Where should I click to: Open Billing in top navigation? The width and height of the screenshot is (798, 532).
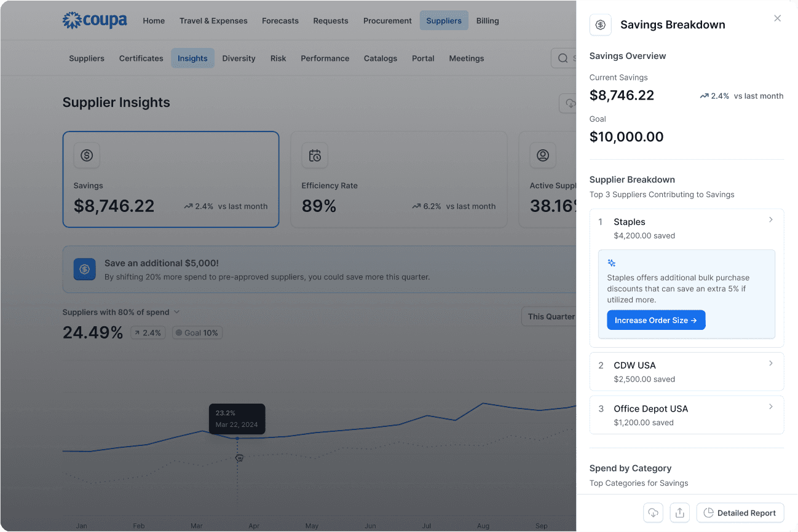[x=488, y=21]
